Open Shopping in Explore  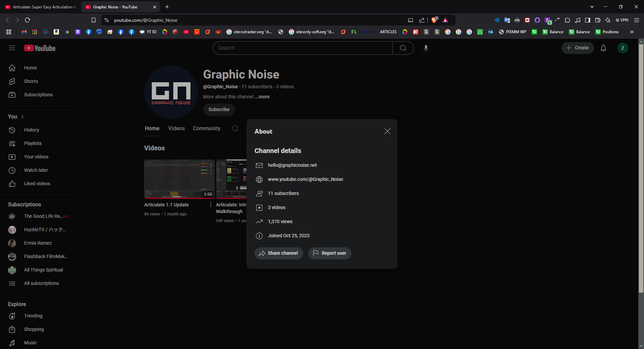(x=40, y=329)
